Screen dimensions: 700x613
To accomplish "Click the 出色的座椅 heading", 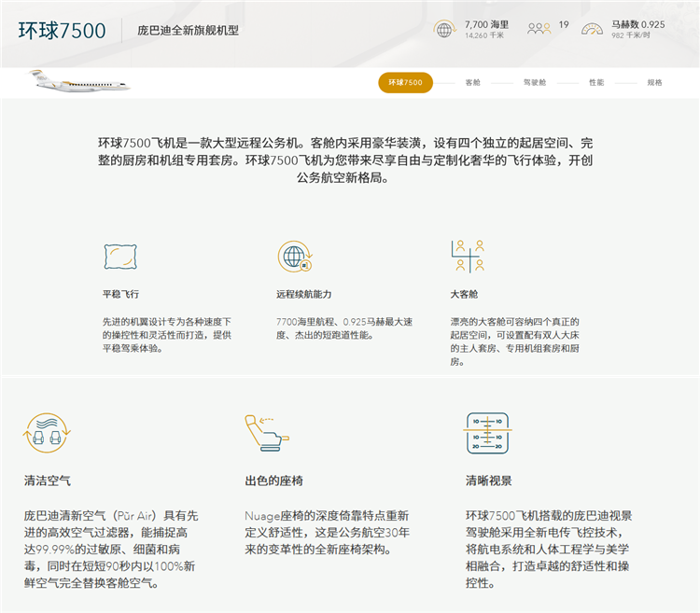I will [x=273, y=481].
